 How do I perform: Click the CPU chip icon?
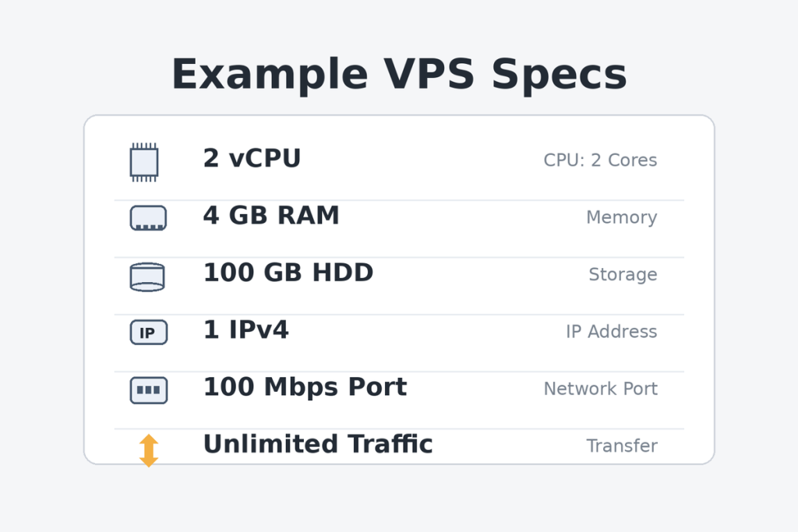tap(144, 162)
